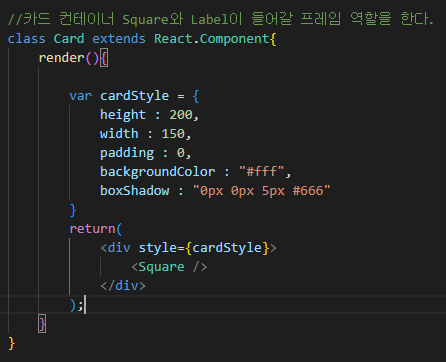Viewport: 446px width, 362px height.
Task: Click 'React.Component' in the class declaration
Action: click(x=211, y=39)
